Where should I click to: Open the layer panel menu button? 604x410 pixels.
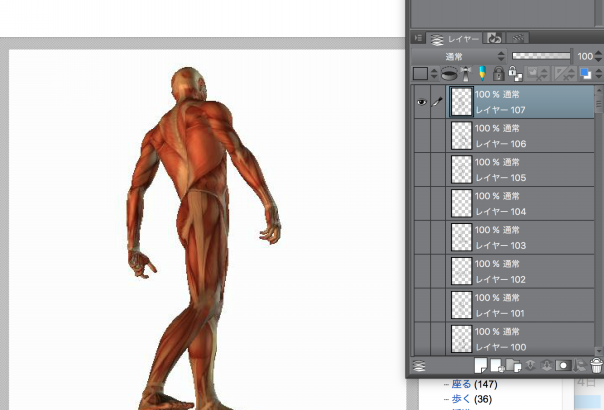tap(420, 37)
